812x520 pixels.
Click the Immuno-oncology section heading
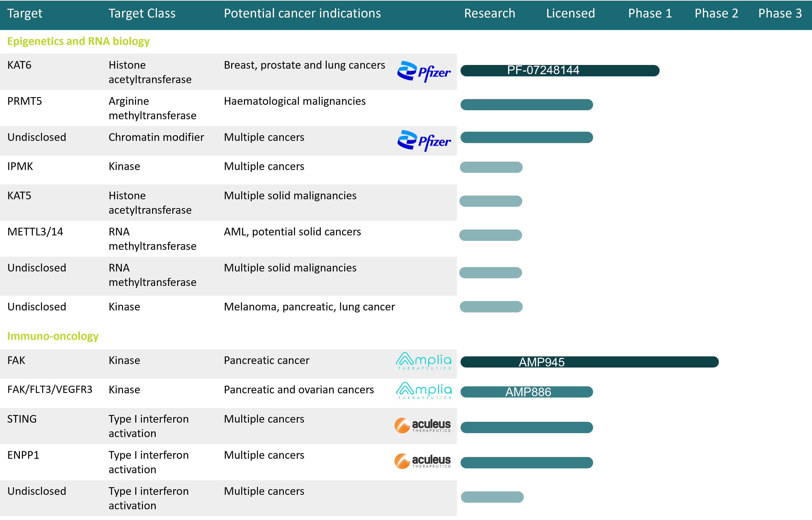pyautogui.click(x=53, y=336)
